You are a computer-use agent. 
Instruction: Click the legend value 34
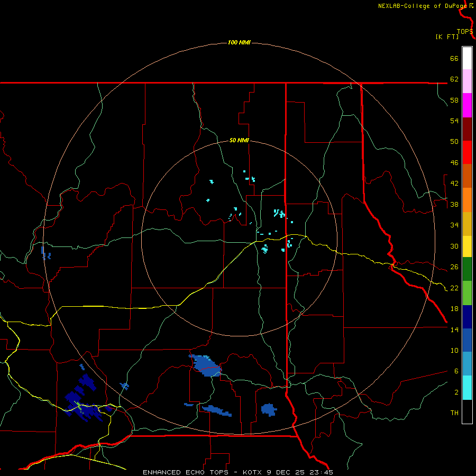click(454, 225)
